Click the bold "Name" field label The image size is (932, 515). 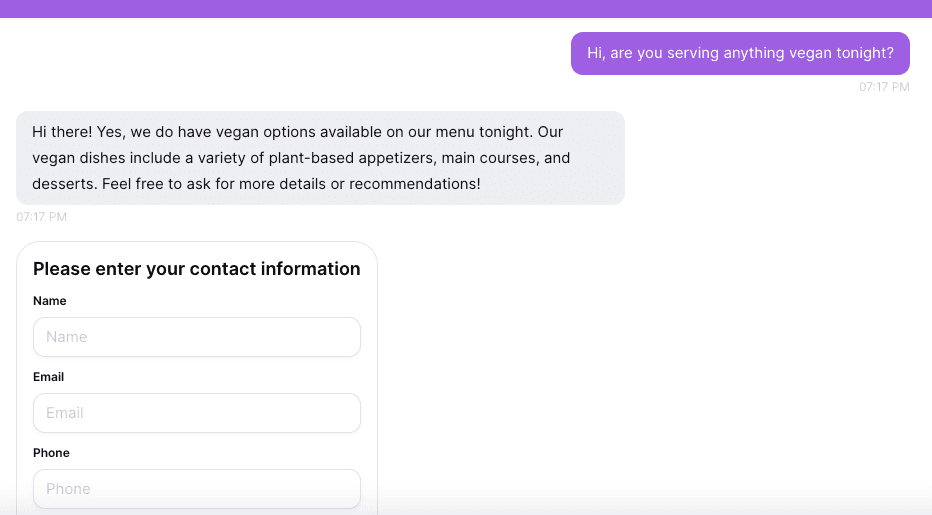tap(50, 301)
